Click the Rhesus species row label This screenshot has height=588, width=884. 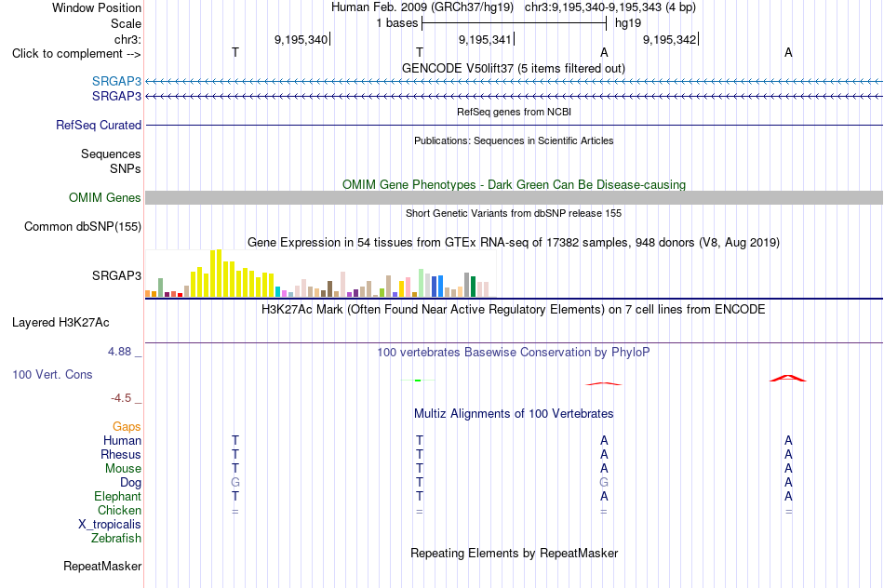click(121, 454)
